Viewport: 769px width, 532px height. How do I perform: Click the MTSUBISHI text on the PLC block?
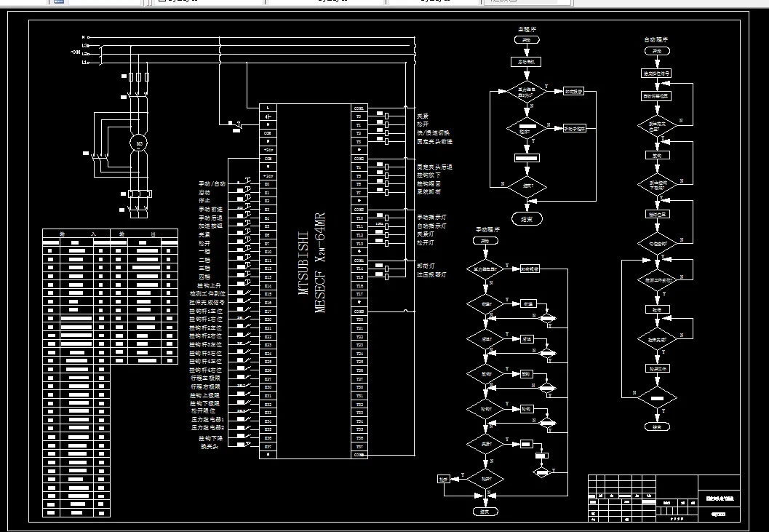[x=303, y=263]
